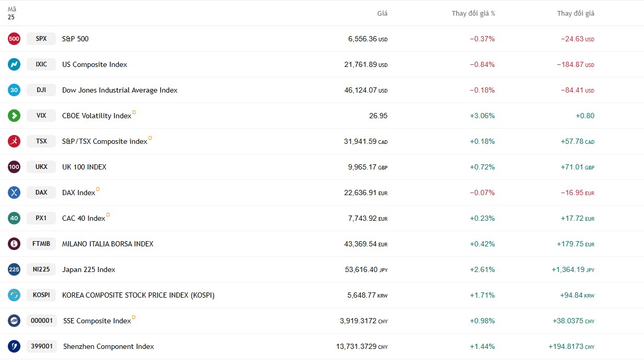Sort by the Mã column header
644x362 pixels.
11,9
